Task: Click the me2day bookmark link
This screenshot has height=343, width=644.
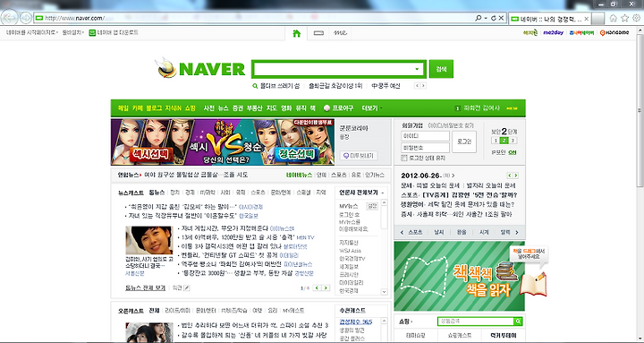Action: pyautogui.click(x=554, y=33)
